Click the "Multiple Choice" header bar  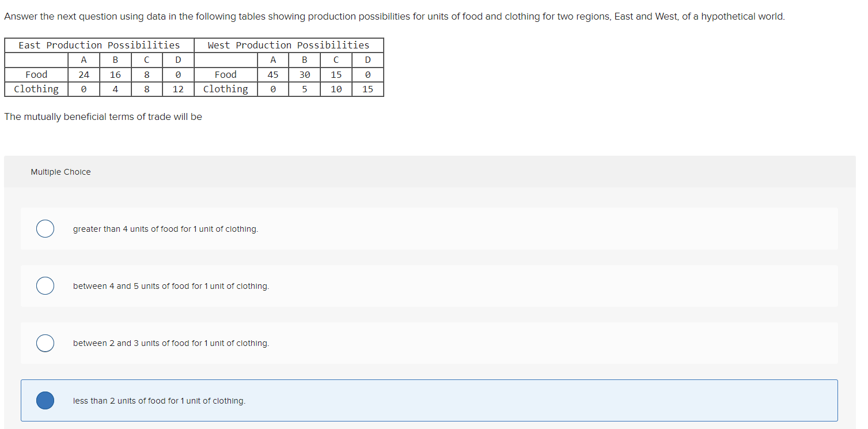pyautogui.click(x=60, y=171)
